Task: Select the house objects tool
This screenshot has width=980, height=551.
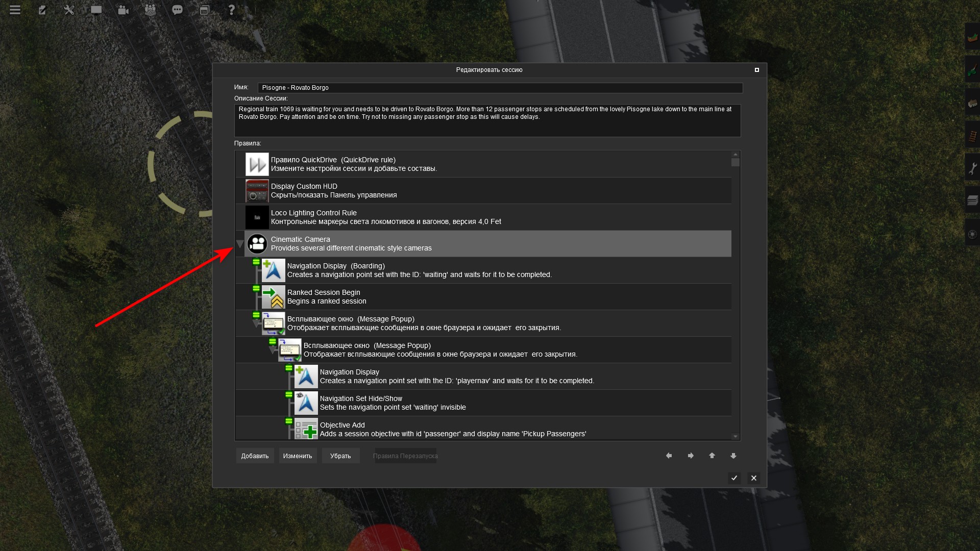Action: [972, 103]
